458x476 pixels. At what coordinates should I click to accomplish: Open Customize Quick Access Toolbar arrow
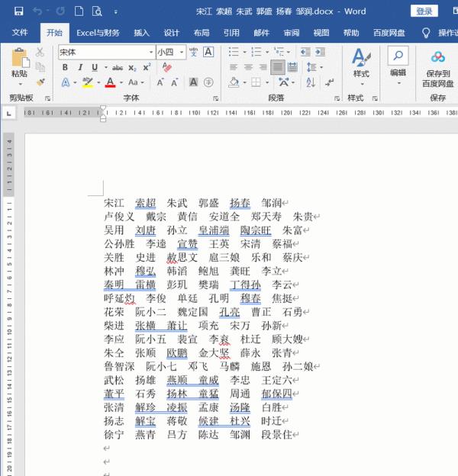point(115,12)
